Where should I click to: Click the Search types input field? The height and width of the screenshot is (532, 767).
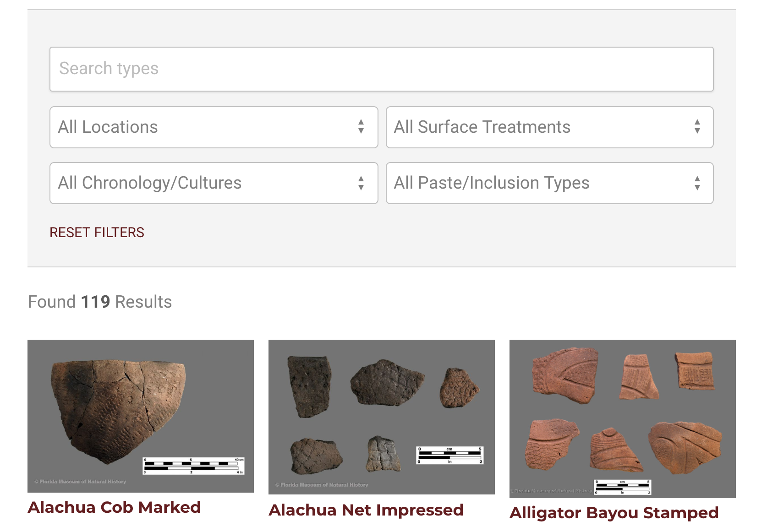click(x=381, y=69)
